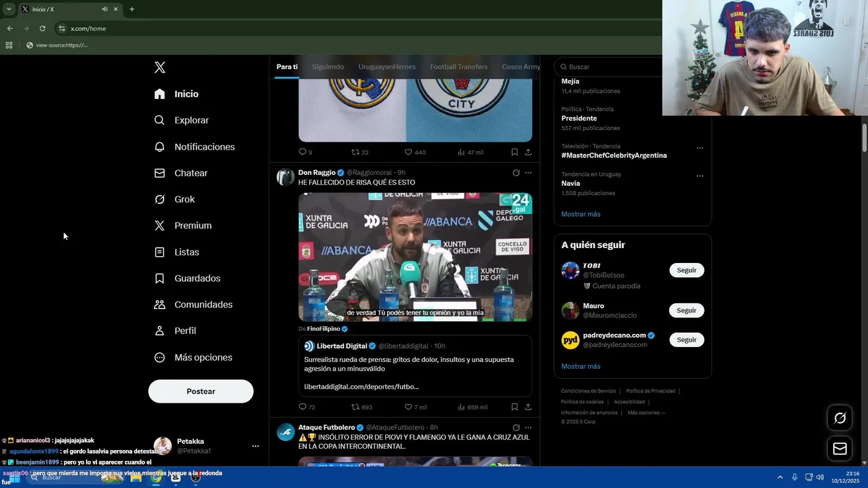Repost the post with 22 reposts
Viewport: 868px width, 488px height.
coord(359,152)
